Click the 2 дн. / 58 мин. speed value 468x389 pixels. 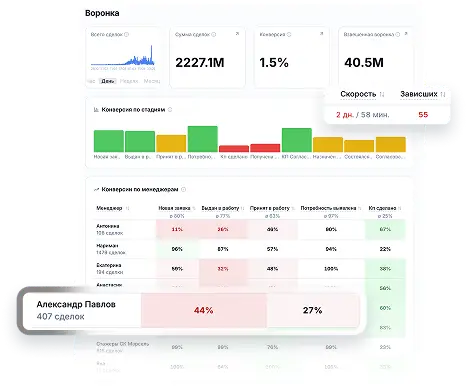pyautogui.click(x=362, y=115)
